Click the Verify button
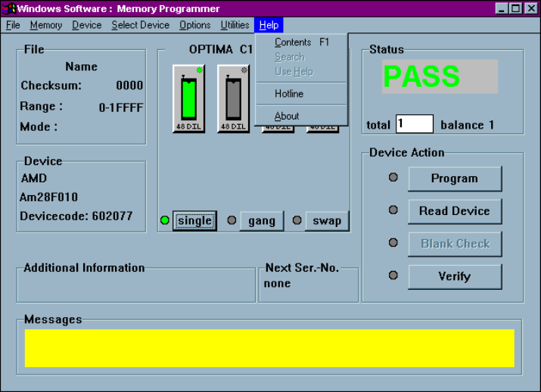This screenshot has width=541, height=392. pos(455,276)
